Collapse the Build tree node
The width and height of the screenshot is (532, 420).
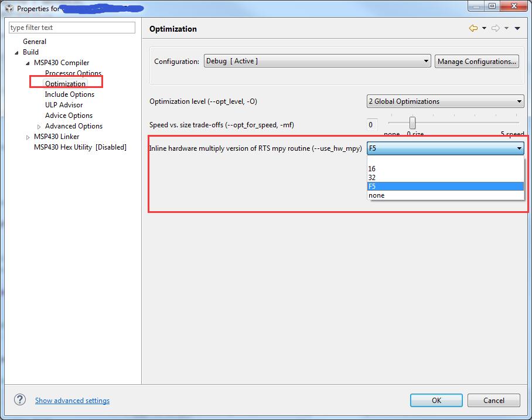[16, 52]
